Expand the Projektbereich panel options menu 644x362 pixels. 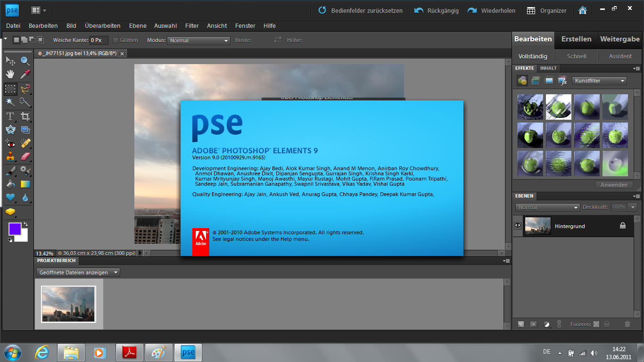click(506, 261)
